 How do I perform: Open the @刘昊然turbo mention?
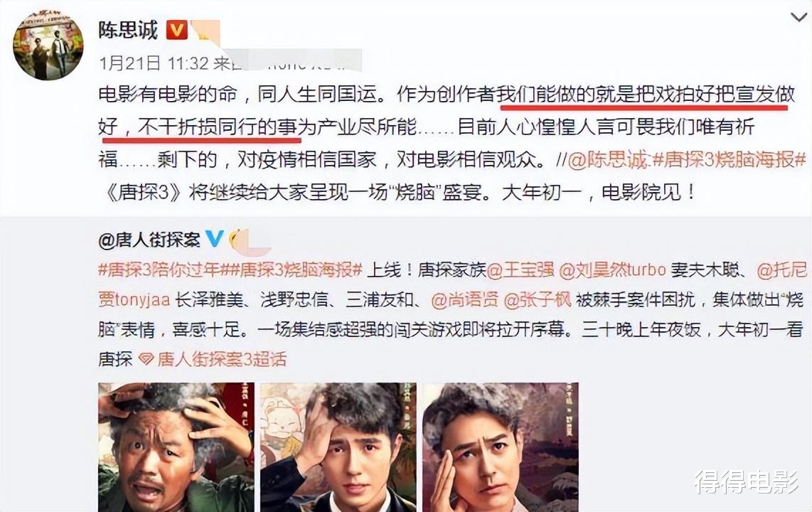pos(613,270)
